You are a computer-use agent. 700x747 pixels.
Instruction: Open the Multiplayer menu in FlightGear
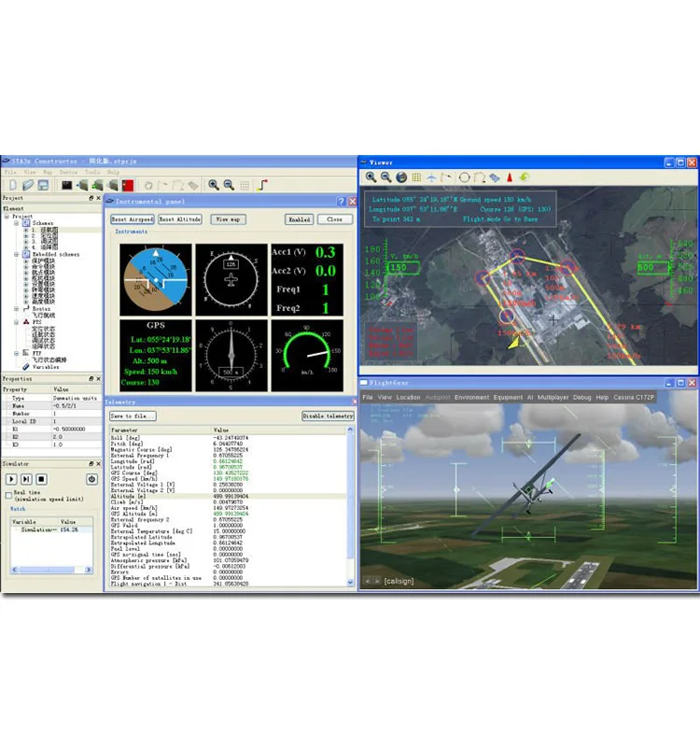click(553, 398)
